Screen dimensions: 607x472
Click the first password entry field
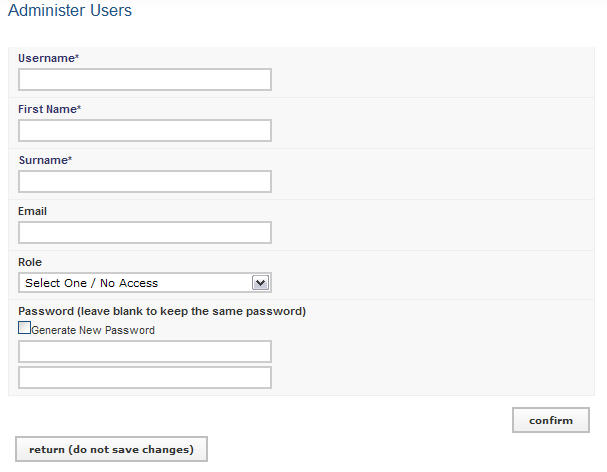(x=145, y=352)
